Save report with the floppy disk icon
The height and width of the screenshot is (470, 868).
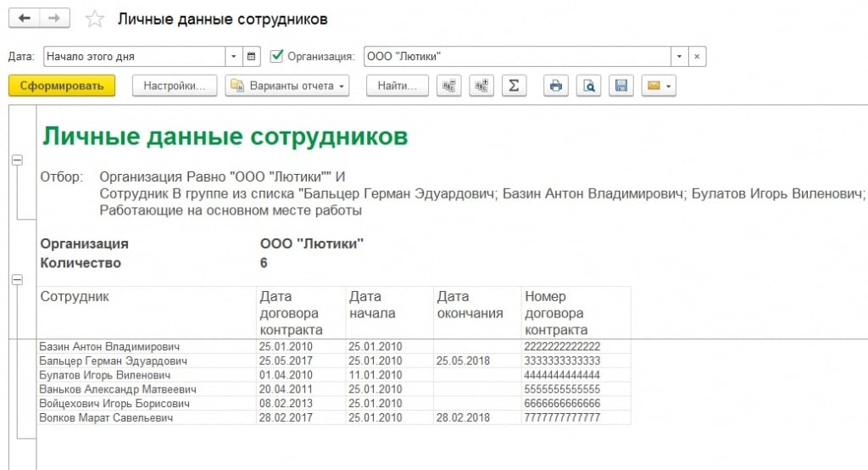tap(620, 86)
